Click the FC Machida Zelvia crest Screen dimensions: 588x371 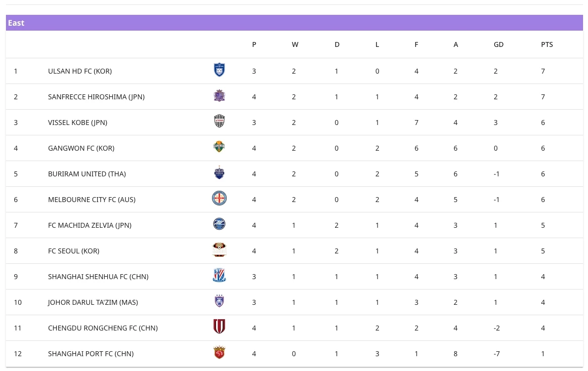pos(219,224)
